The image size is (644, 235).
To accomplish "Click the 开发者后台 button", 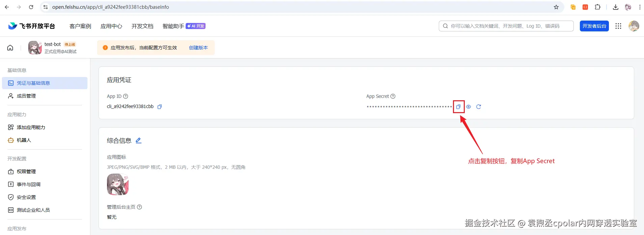I will click(594, 26).
